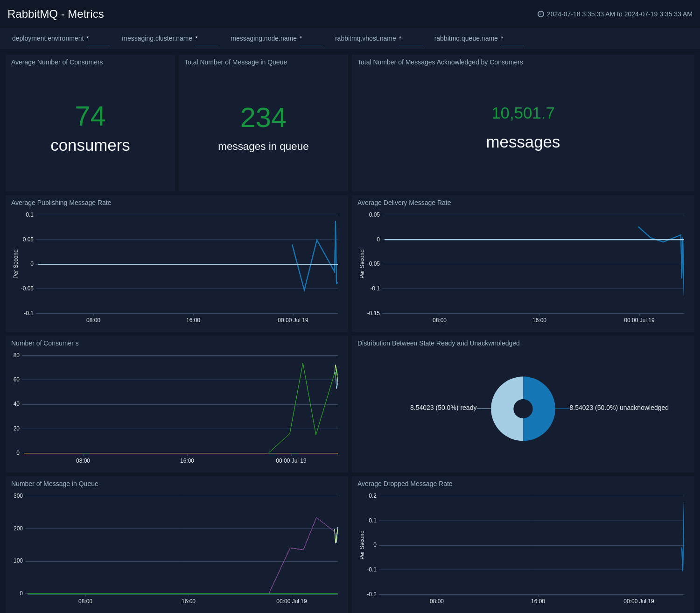Screen dimensions: 700x613
Task: Click the RabbitMQ - Metrics dashboard title
Action: [56, 14]
